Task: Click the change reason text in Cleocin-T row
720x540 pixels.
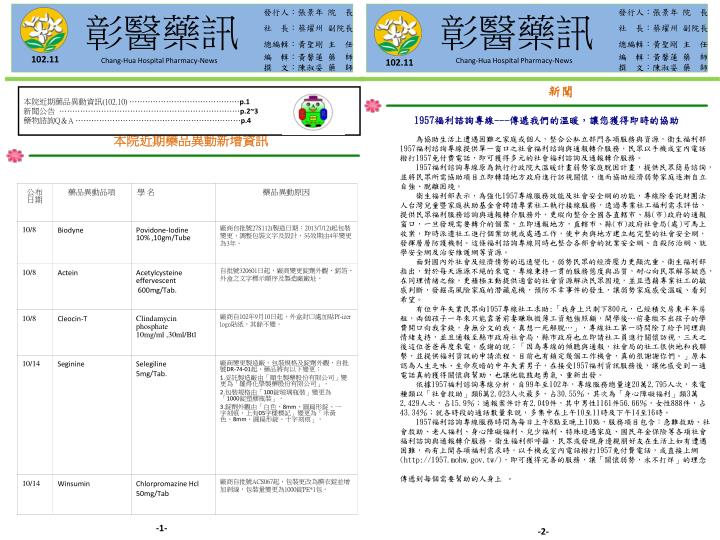Action: pos(286,320)
